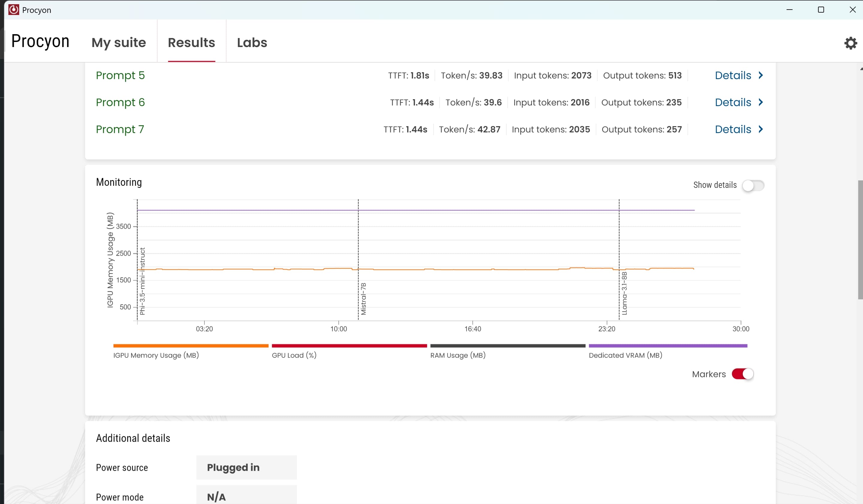Switch to the My suite tab

click(x=118, y=43)
